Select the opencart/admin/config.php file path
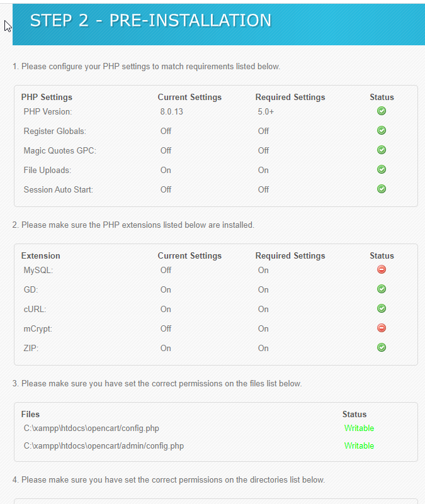Screen dimensions: 425x504 (x=104, y=446)
